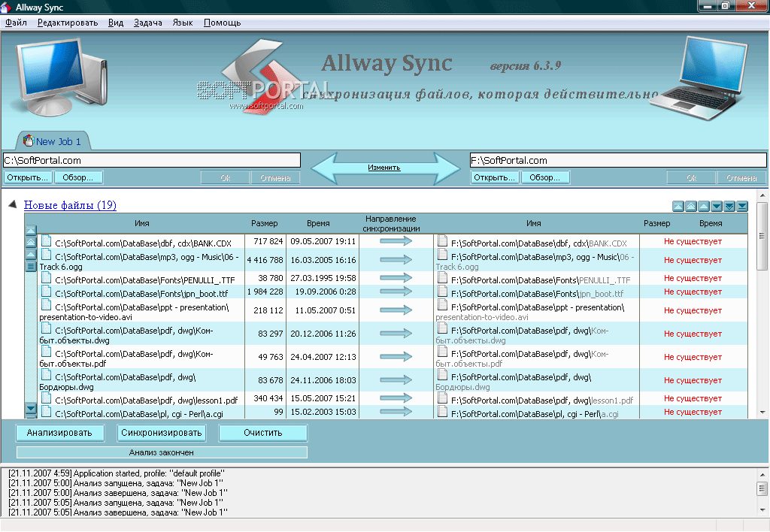Open the Файл menu
The image size is (770, 532).
click(x=16, y=23)
